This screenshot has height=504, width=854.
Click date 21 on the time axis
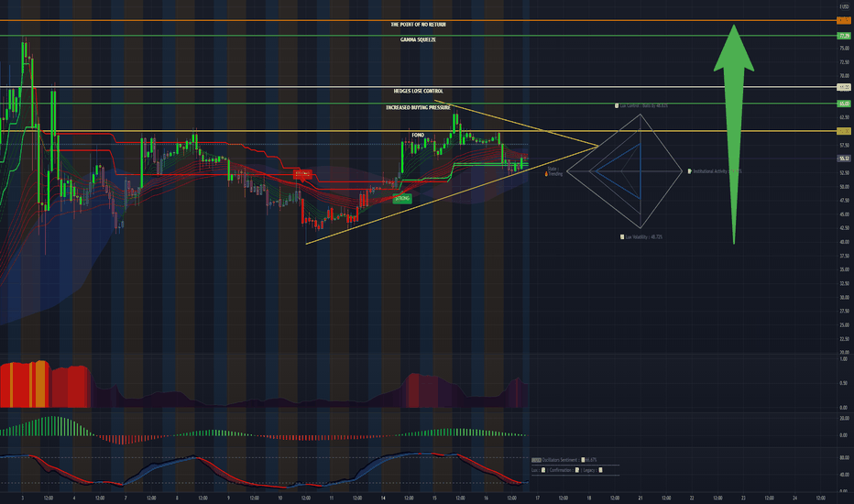[x=640, y=498]
